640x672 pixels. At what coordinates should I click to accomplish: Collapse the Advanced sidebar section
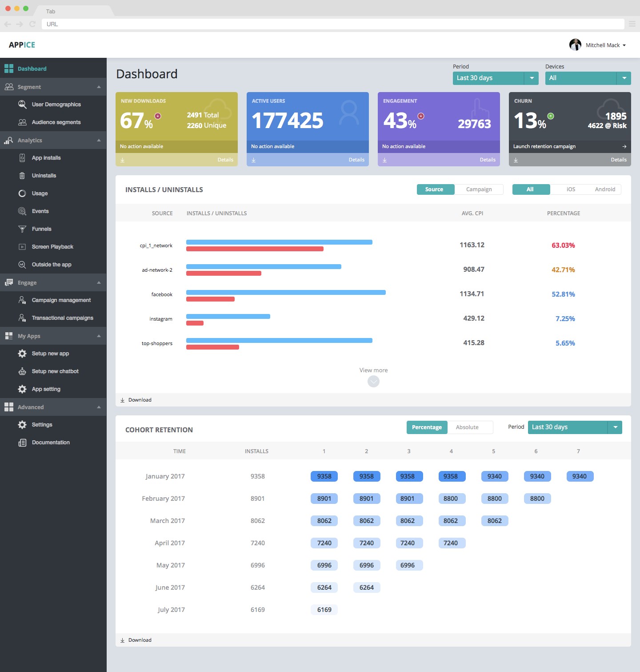tap(99, 407)
